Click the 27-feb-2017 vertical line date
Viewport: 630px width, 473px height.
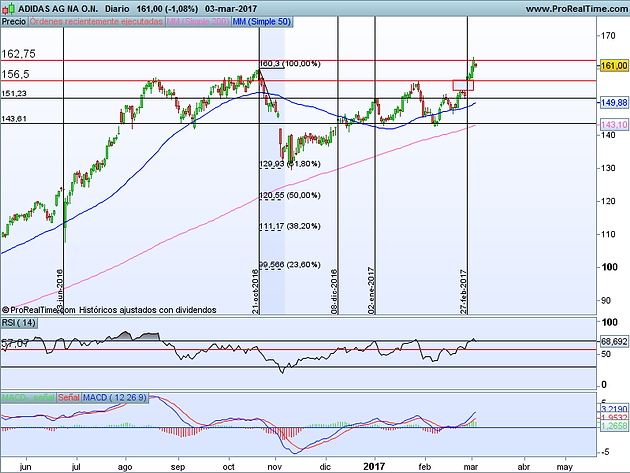click(x=463, y=291)
